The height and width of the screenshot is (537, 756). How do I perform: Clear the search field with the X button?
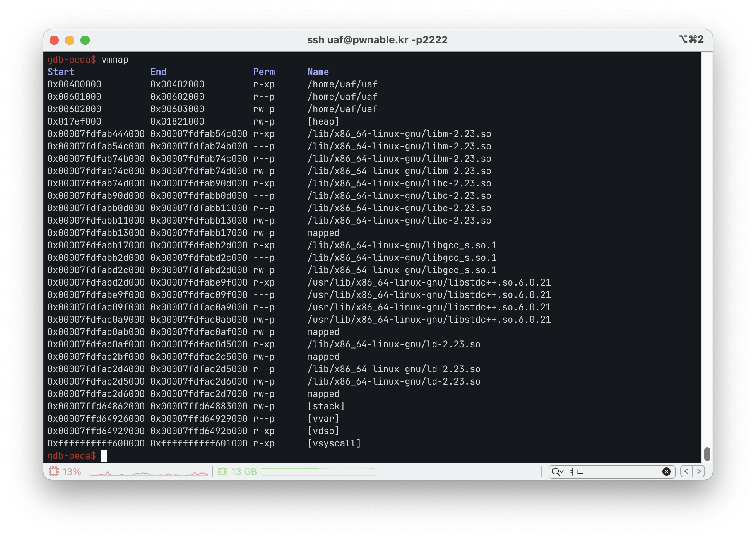click(666, 472)
